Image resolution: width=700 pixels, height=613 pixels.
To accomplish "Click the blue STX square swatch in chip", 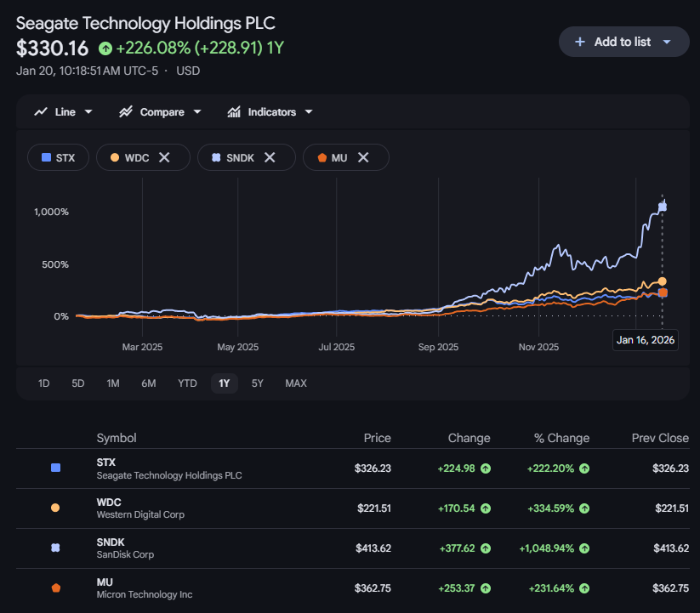I will coord(46,157).
